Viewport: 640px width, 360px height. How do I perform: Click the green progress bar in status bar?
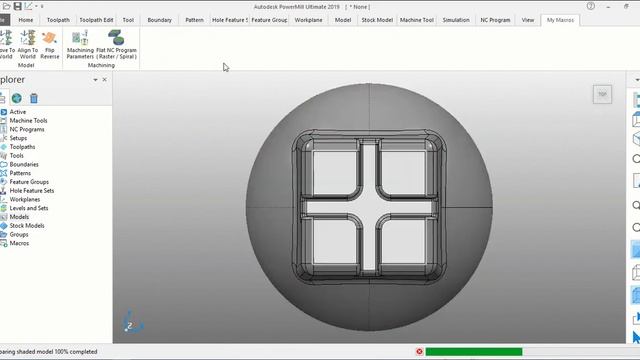tap(474, 351)
